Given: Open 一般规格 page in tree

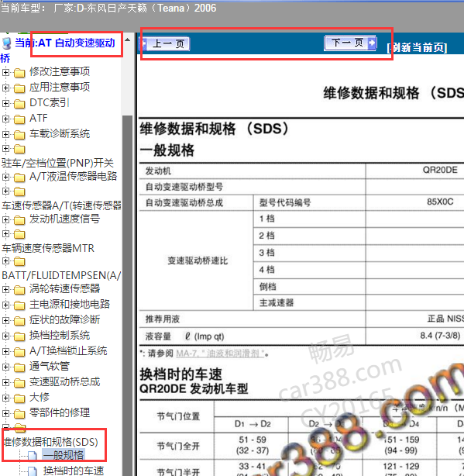Looking at the screenshot, I should tap(64, 455).
